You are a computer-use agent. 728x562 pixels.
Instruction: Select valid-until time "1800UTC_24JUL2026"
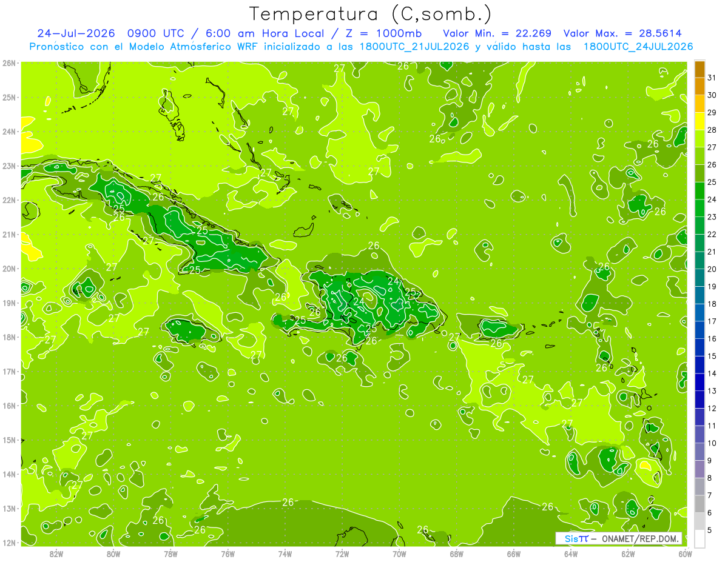[x=638, y=47]
